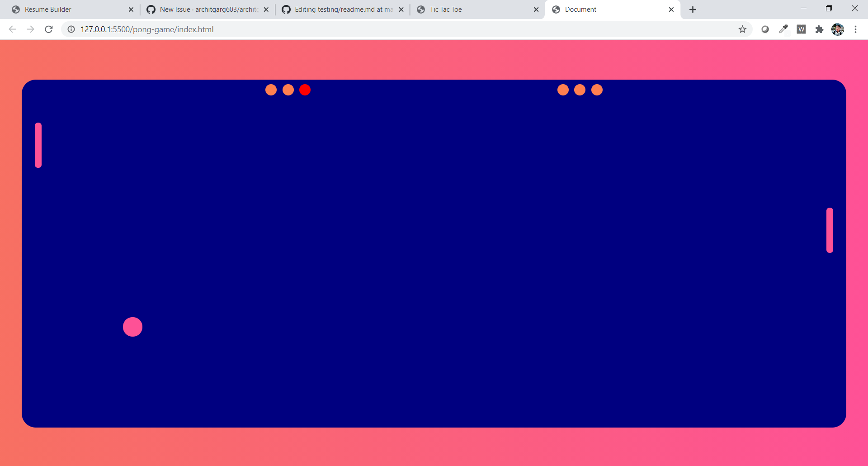Open the Extensions puzzle icon

coord(820,29)
